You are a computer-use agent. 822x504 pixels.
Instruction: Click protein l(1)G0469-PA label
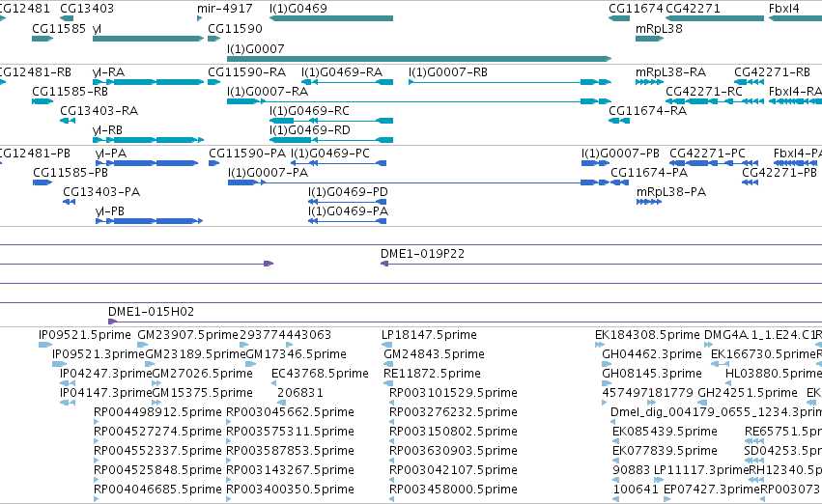348,211
